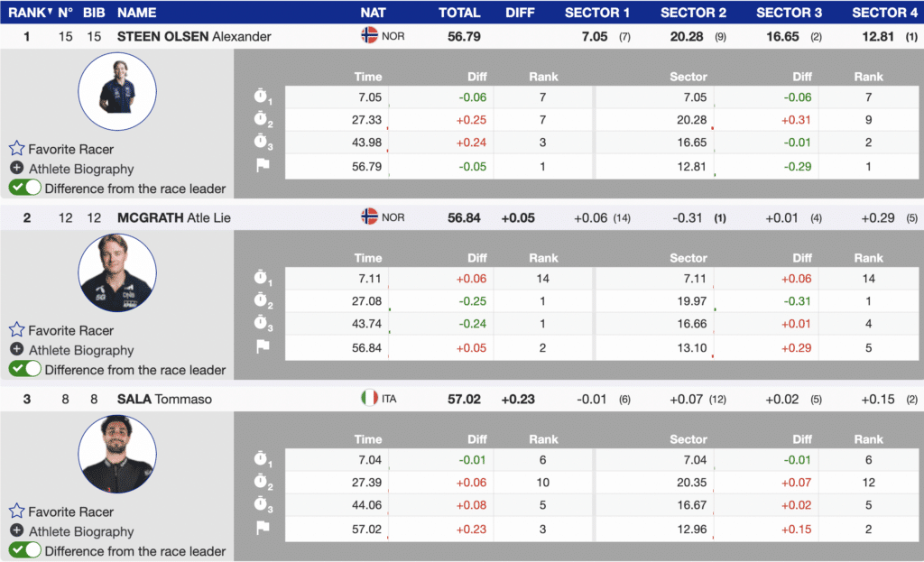Click SALA Tommaso name in results row
Image resolution: width=924 pixels, height=562 pixels.
pyautogui.click(x=164, y=399)
